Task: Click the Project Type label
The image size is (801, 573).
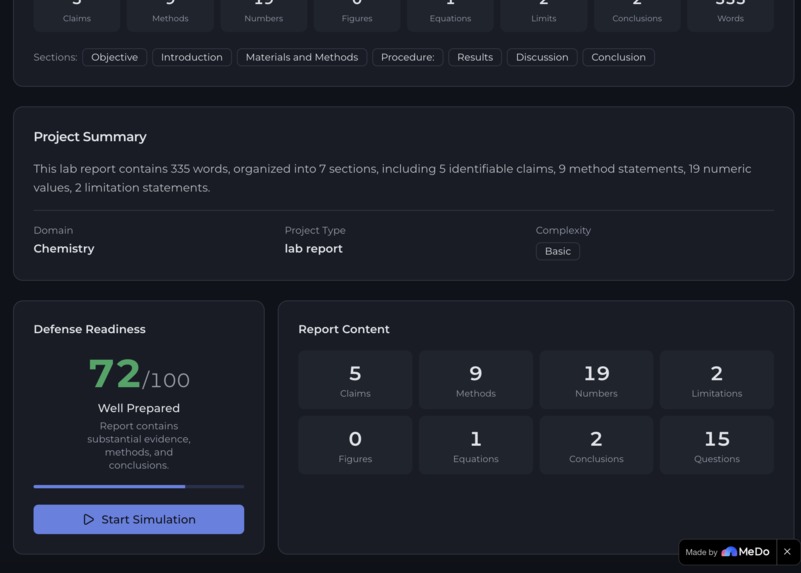Action: (x=315, y=230)
